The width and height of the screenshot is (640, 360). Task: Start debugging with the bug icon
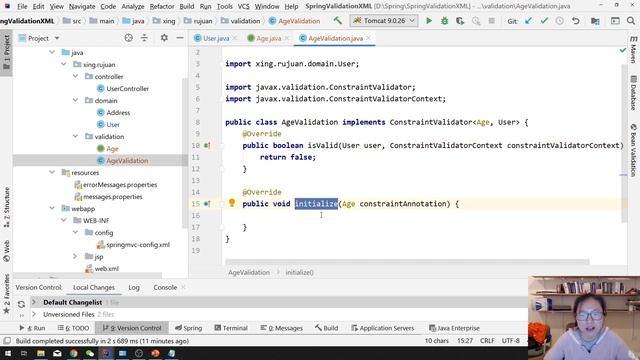pyautogui.click(x=444, y=21)
